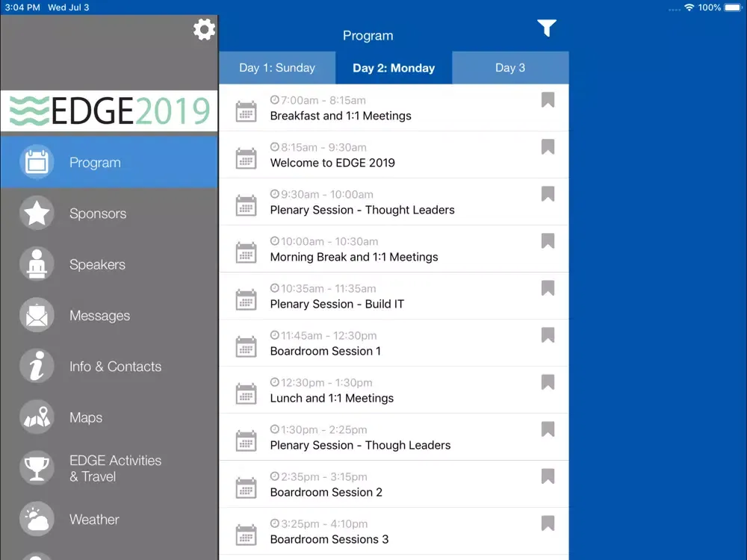Viewport: 747px width, 560px height.
Task: Open the Boardroom Sessions 3 entry
Action: [x=394, y=532]
